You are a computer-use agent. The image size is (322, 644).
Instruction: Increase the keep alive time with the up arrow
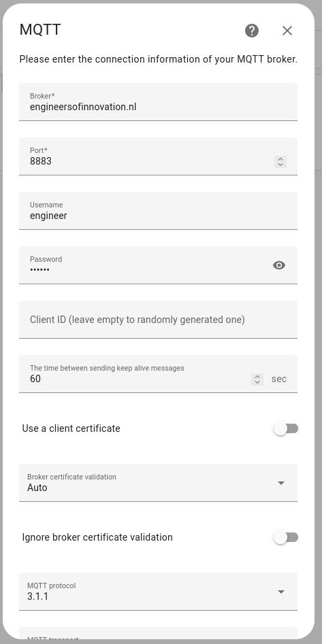coord(257,377)
